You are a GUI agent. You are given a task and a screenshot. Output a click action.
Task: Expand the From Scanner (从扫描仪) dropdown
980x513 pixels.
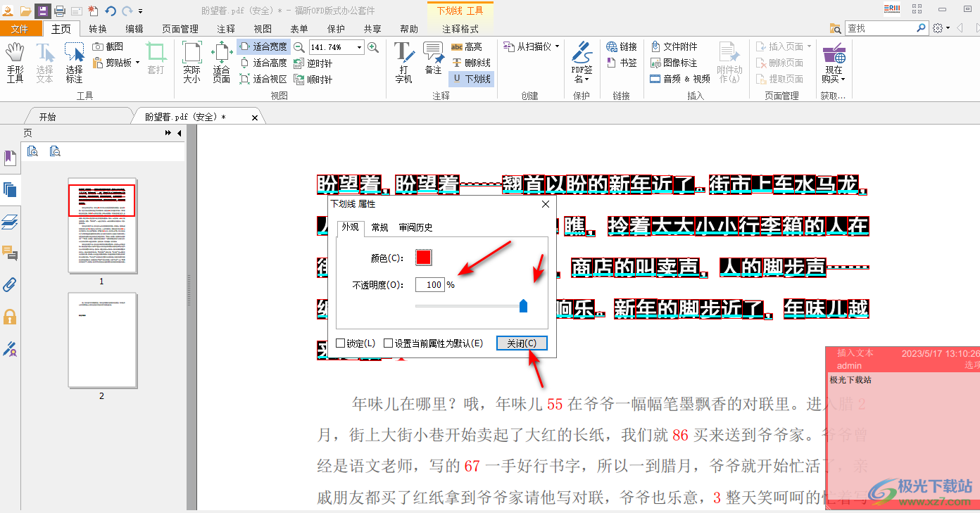558,46
